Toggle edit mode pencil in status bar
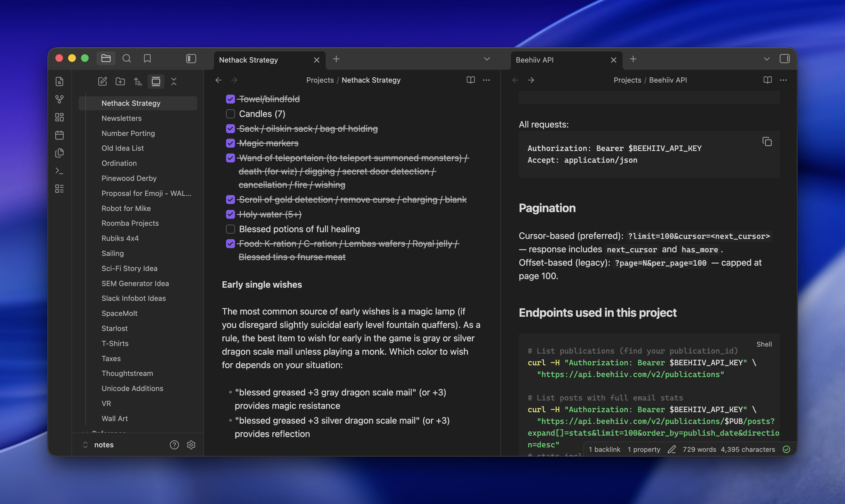The image size is (845, 504). pos(671,449)
